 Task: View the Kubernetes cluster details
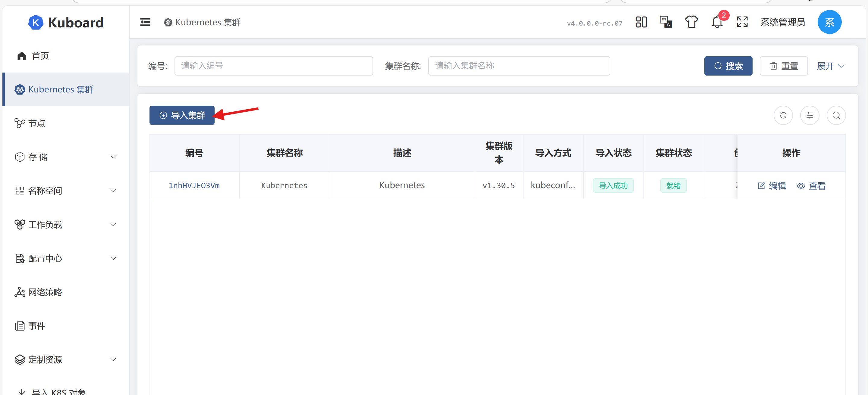click(811, 186)
